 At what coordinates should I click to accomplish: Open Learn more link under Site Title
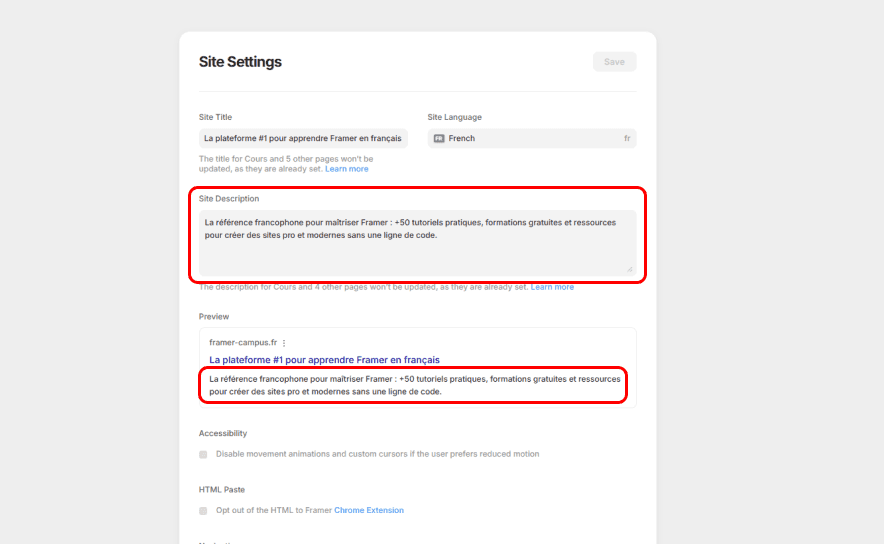(347, 169)
